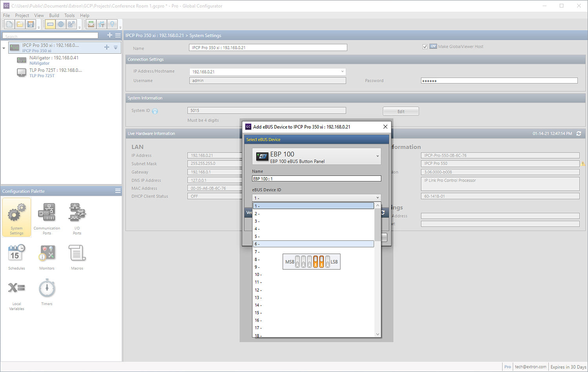The width and height of the screenshot is (588, 372).
Task: Click the blocks layout view toolbar icon
Action: point(71,24)
